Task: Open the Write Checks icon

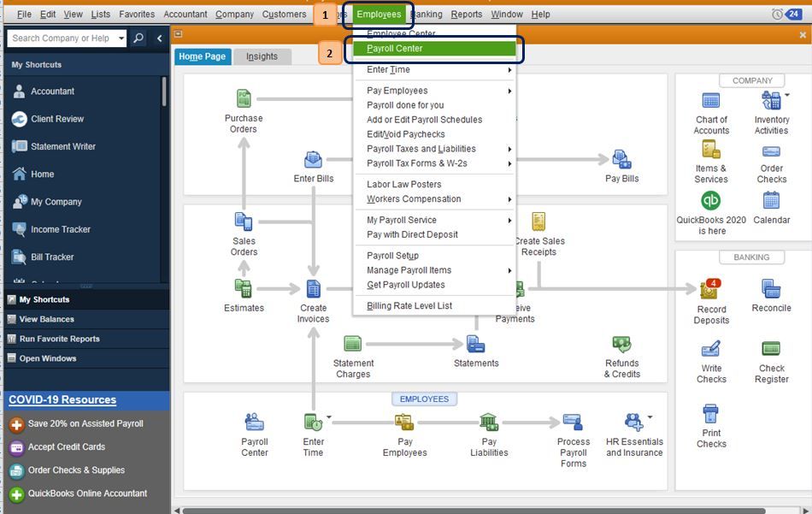Action: (711, 349)
